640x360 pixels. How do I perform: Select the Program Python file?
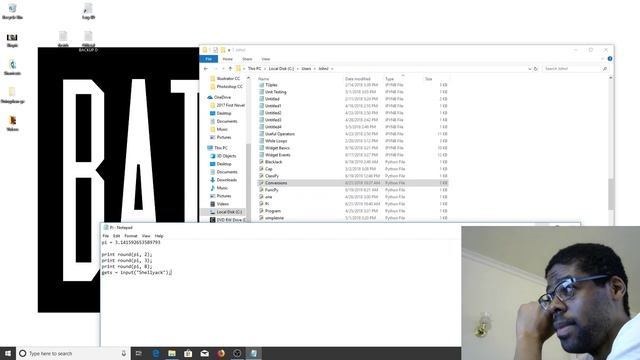pos(273,211)
